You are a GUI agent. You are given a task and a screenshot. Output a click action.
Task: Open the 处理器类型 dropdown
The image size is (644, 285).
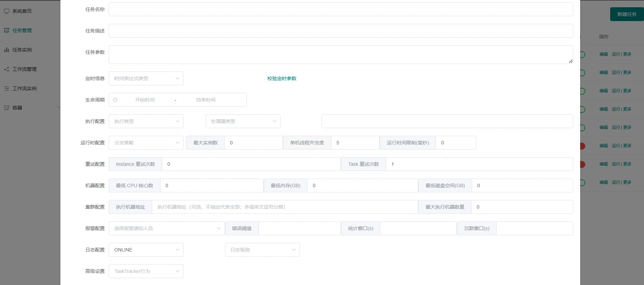click(x=243, y=121)
